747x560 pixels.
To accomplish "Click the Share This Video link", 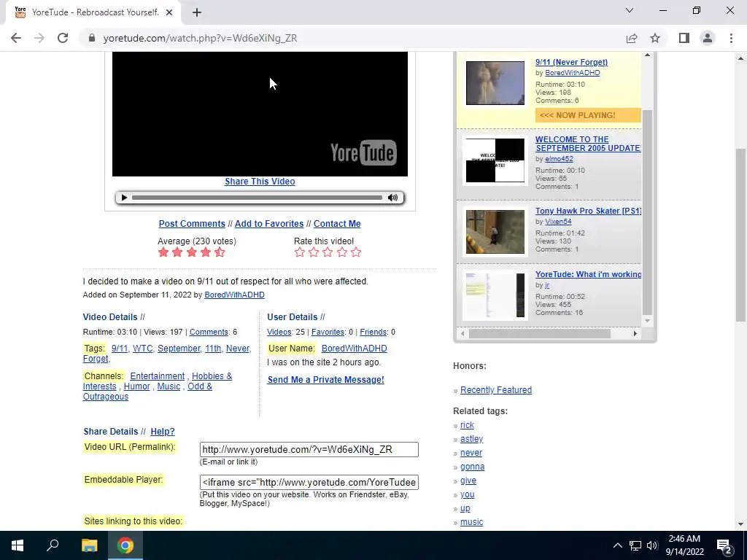I will click(260, 182).
